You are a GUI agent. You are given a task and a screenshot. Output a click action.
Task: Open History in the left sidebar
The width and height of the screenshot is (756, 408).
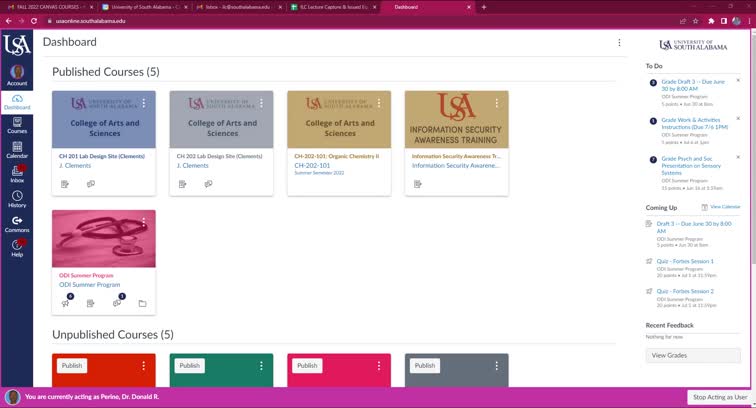pos(16,199)
